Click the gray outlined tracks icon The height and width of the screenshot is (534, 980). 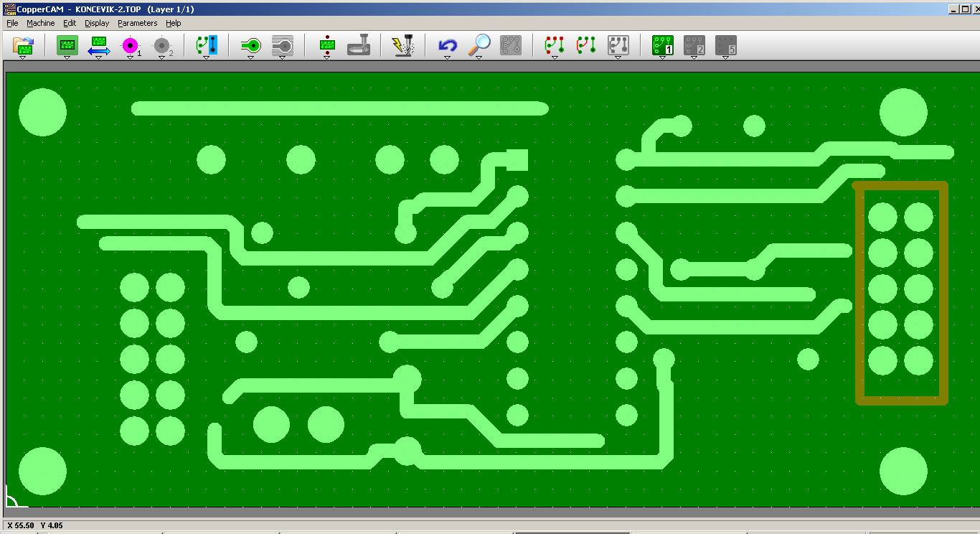click(x=618, y=47)
